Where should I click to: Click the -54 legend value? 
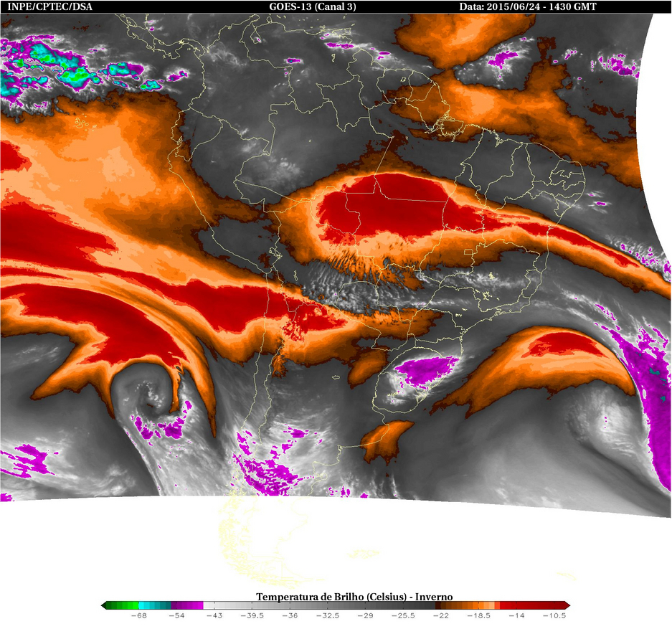click(176, 615)
